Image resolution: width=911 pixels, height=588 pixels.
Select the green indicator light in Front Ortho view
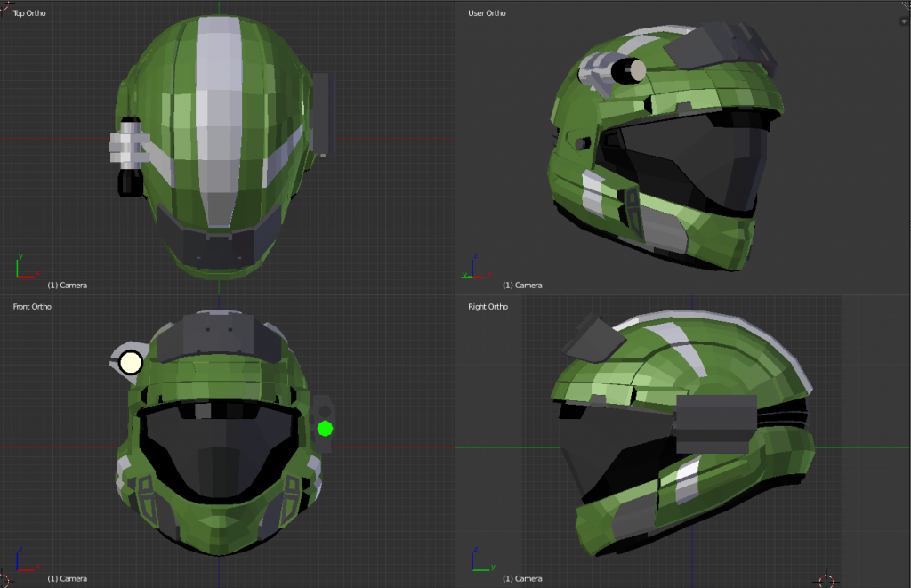click(x=326, y=429)
